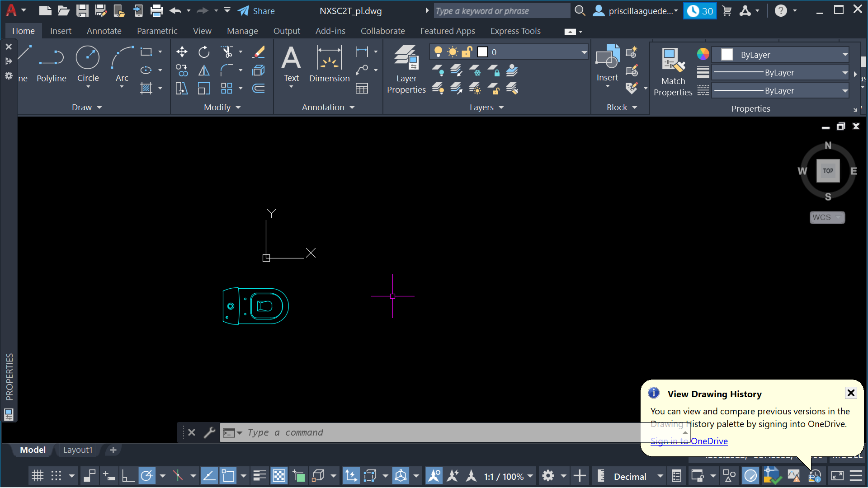Toggle snap mode in status bar
The image size is (868, 488).
click(56, 476)
